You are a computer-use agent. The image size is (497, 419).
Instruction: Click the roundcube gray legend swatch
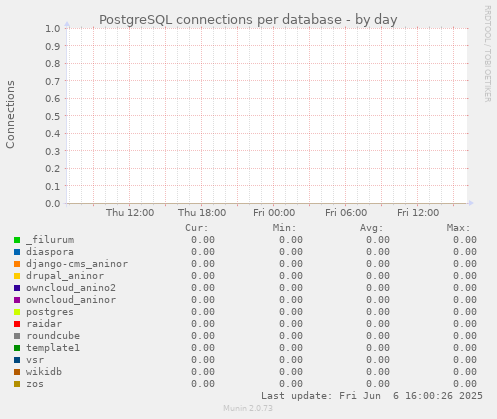[17, 336]
